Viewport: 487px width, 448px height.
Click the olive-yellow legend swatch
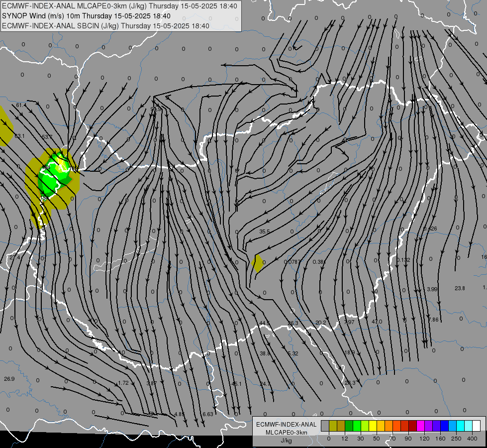point(333,426)
